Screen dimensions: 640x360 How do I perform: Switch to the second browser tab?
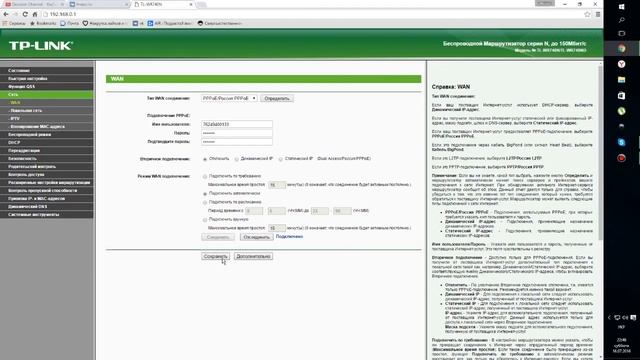[x=98, y=4]
